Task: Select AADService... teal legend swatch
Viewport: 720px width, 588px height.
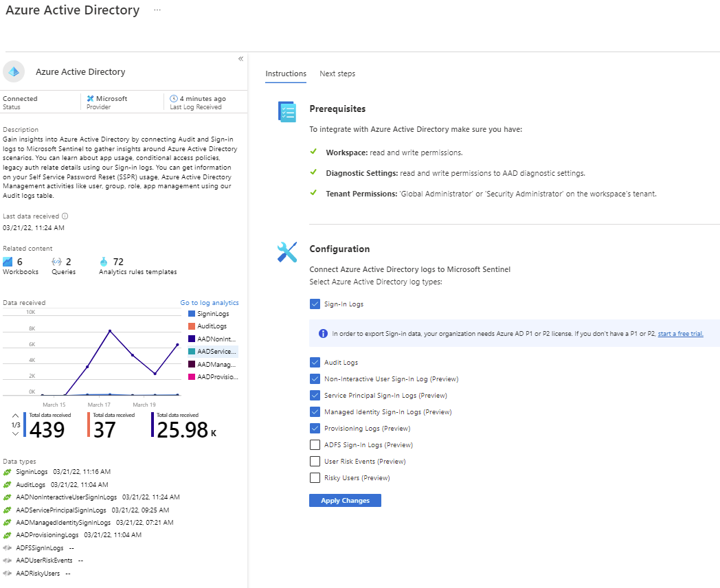Action: [x=192, y=351]
